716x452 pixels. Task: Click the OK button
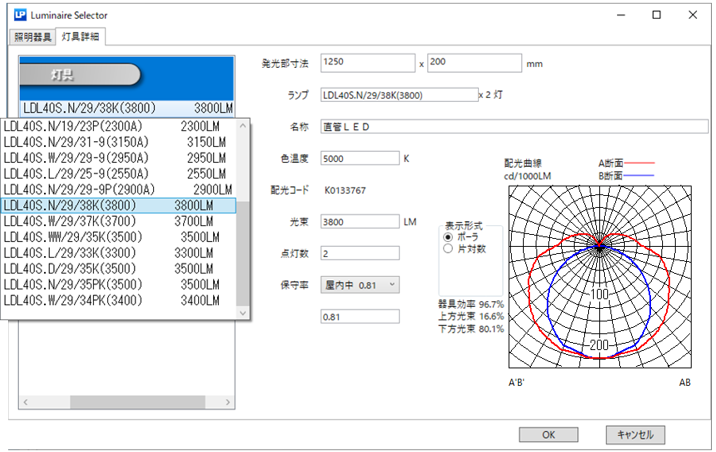point(548,434)
